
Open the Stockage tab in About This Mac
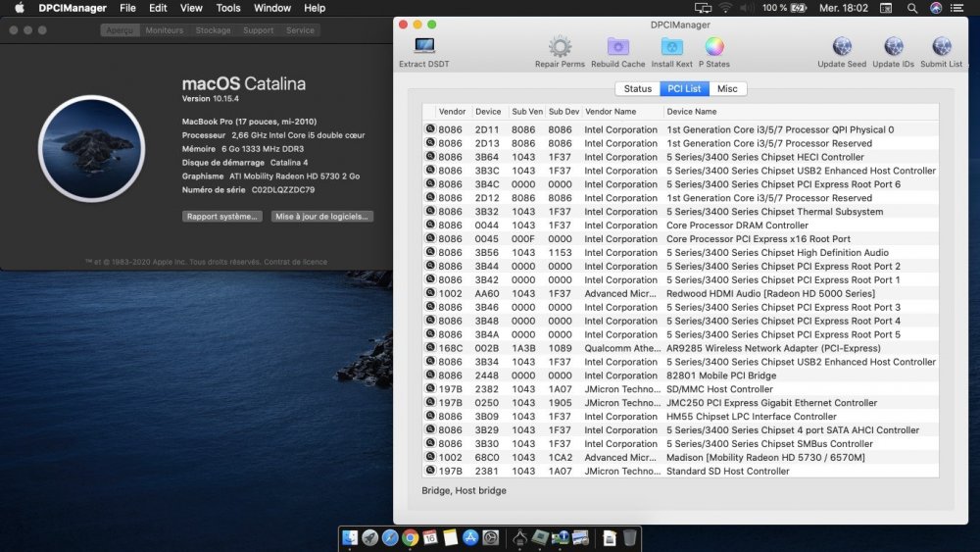click(213, 30)
